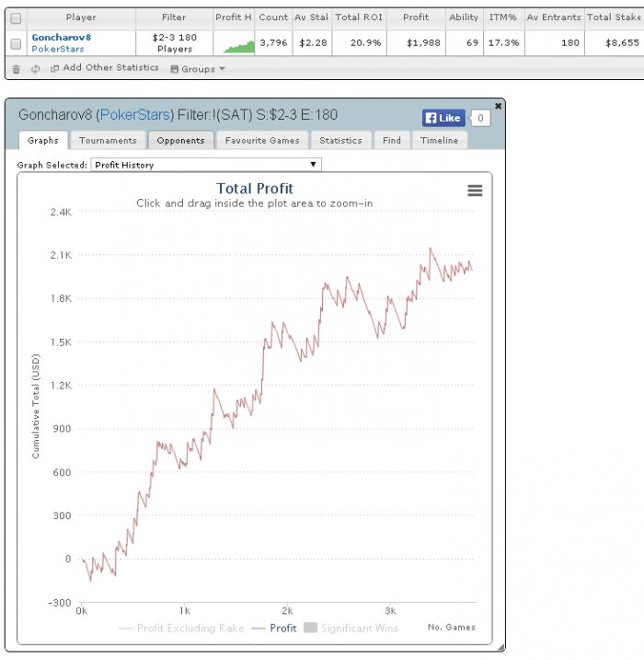Open the Graph Selected dropdown
Viewport: 644px width, 660px height.
pyautogui.click(x=206, y=165)
